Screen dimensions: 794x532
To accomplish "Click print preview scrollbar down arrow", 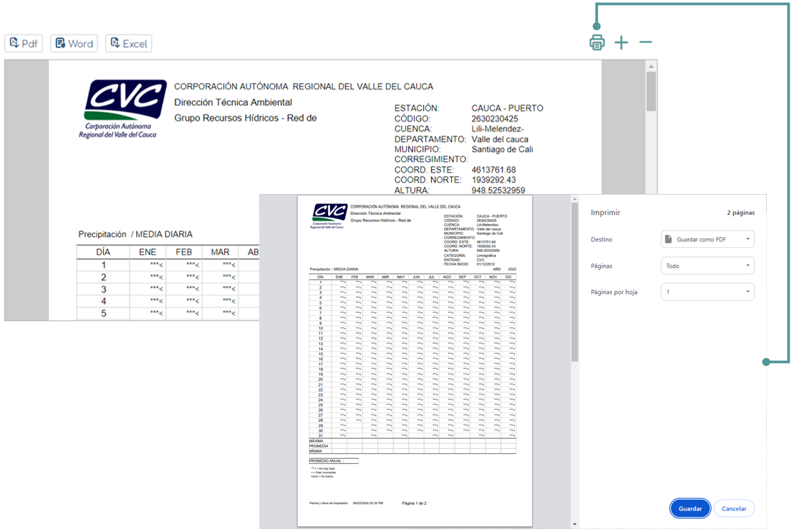I will [575, 524].
